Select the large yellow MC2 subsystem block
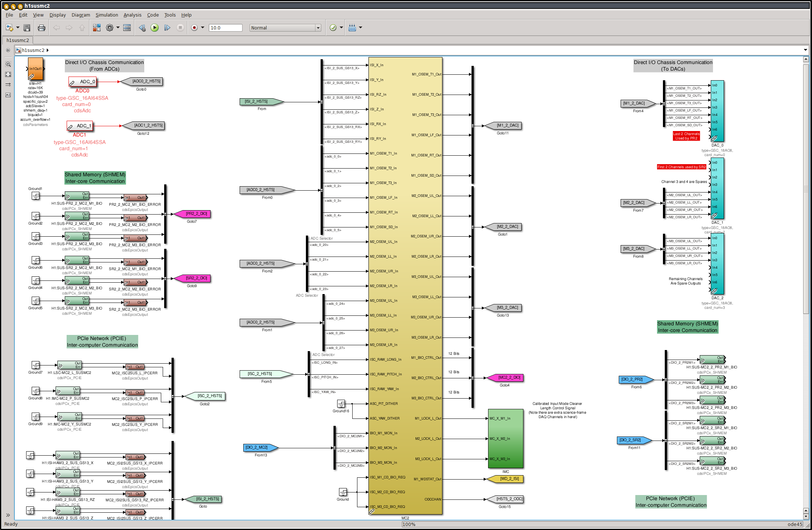Screen dimensions: 812x530 405,286
